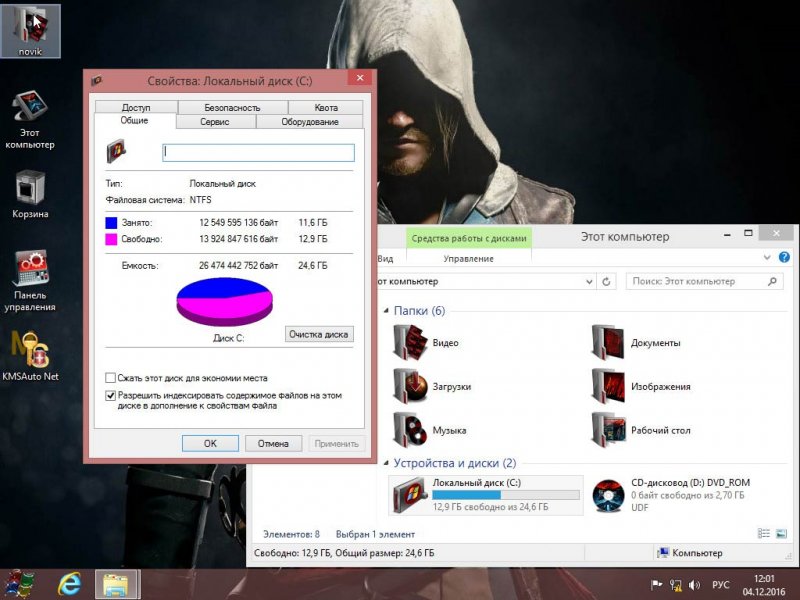
Task: Click Properties dialog title bar drive icon
Action: (96, 80)
